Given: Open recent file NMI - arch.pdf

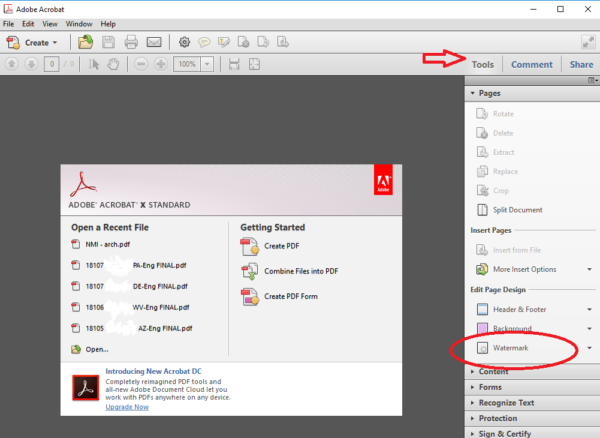Looking at the screenshot, I should 108,246.
